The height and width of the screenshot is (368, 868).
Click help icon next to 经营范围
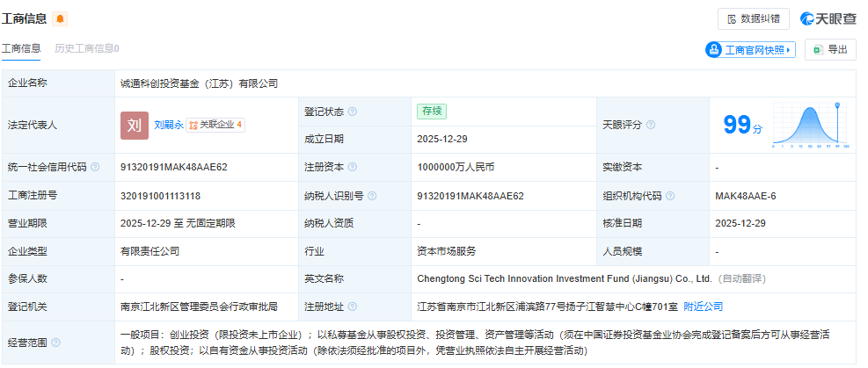point(55,342)
